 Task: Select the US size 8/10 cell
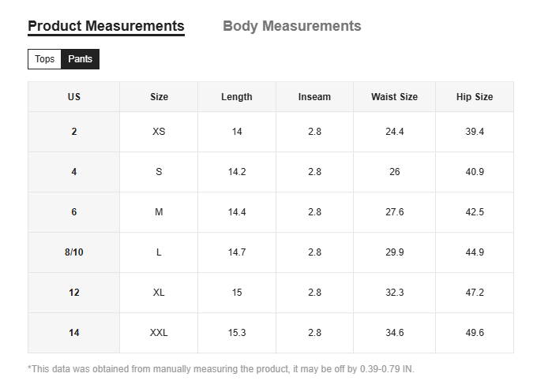tap(74, 252)
